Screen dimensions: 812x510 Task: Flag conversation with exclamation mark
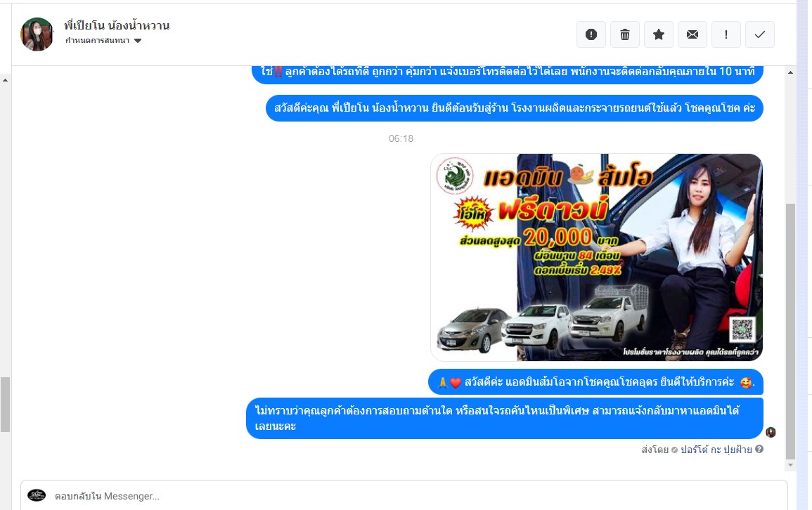click(726, 34)
